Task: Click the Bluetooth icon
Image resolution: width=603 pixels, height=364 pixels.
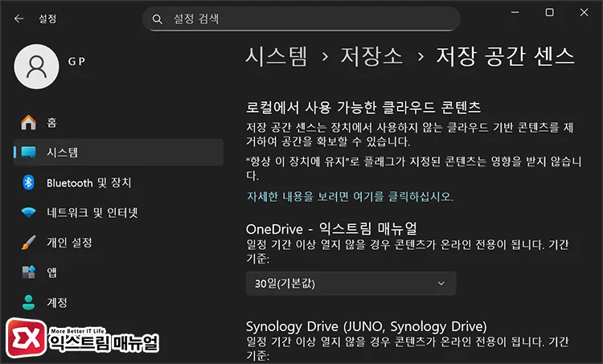Action: point(28,182)
